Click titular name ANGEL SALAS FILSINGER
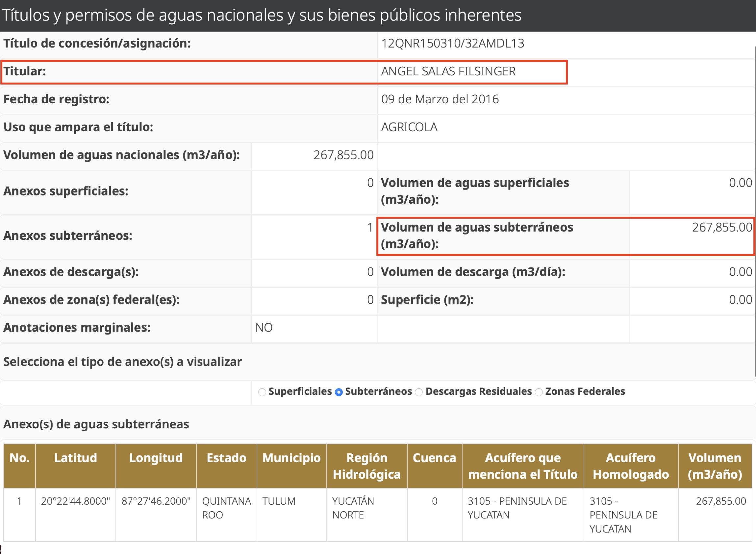The width and height of the screenshot is (756, 554). [448, 71]
